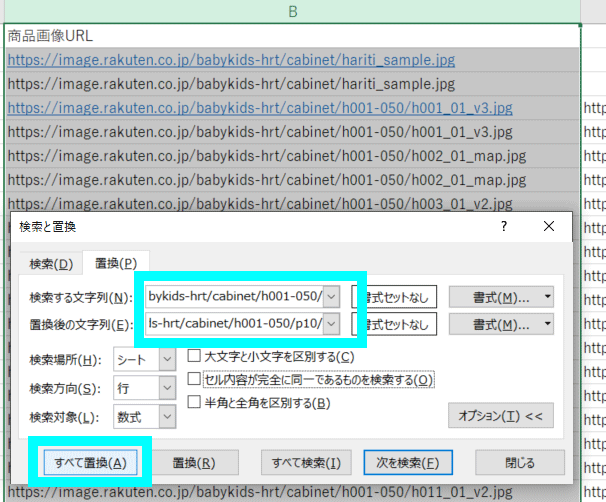Click the 次を検索(F) button

coord(408,462)
